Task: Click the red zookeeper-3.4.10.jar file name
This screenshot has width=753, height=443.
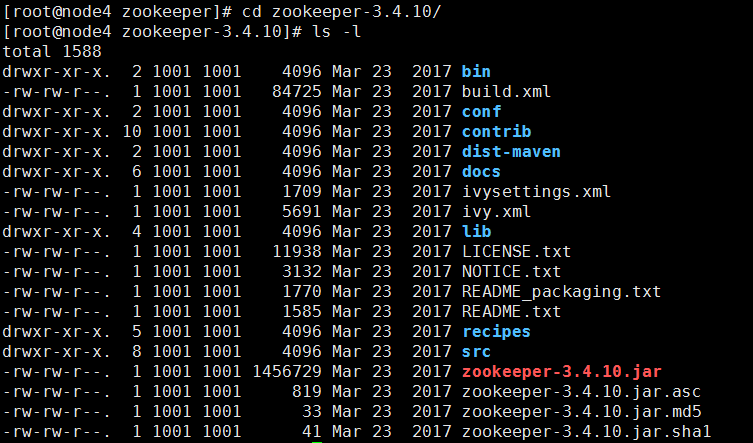Action: [561, 372]
